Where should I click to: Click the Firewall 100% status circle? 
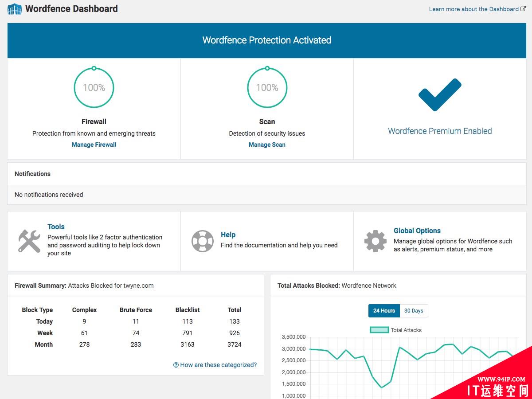pyautogui.click(x=94, y=87)
